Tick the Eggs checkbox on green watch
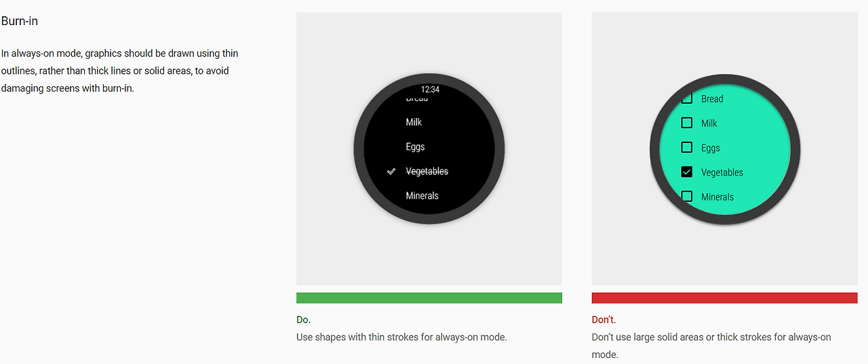Viewport: 868px width, 364px height. click(x=687, y=147)
